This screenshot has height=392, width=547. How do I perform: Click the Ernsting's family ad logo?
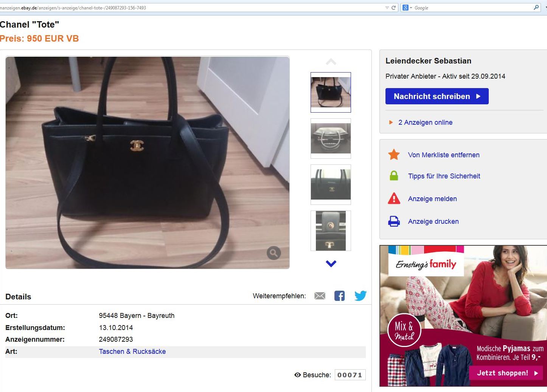pyautogui.click(x=426, y=264)
